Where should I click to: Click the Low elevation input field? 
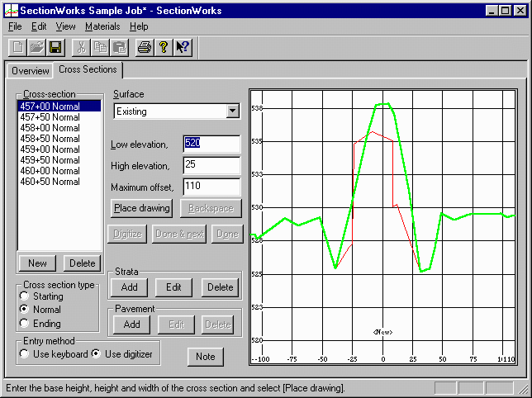[211, 145]
